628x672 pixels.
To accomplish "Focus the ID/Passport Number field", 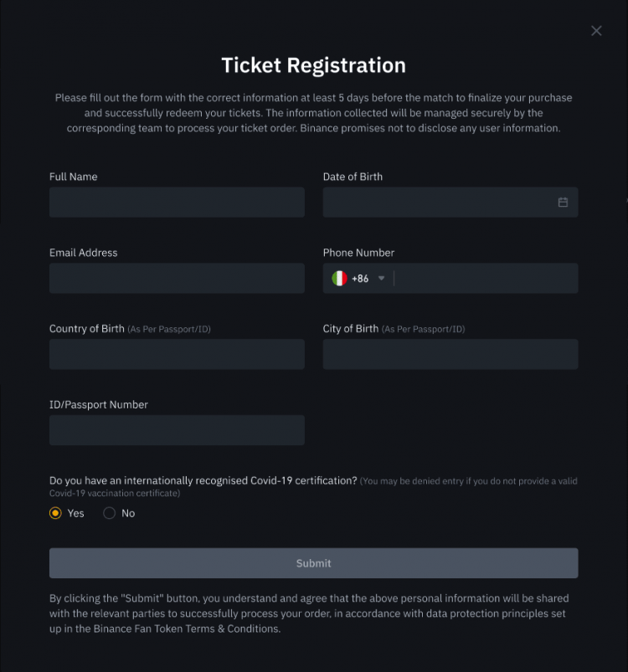I will 177,430.
